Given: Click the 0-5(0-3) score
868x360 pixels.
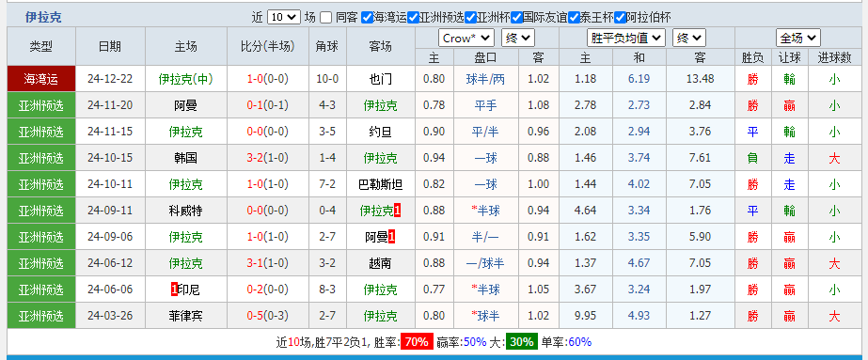Looking at the screenshot, I should (267, 316).
